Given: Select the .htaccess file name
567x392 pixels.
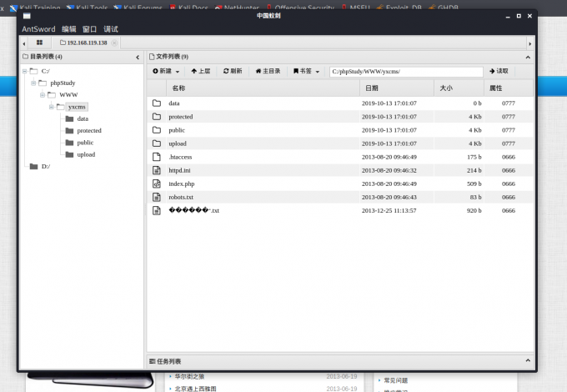Looking at the screenshot, I should pos(180,157).
